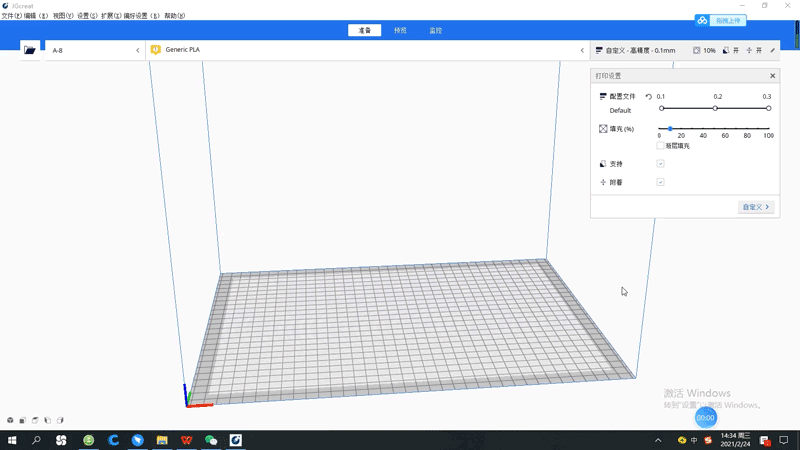
Task: Reset profile with the undo arrow icon
Action: 648,97
